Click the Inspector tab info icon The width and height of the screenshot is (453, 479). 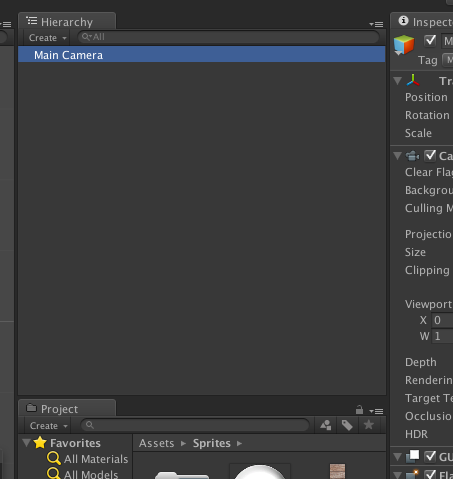pos(403,21)
